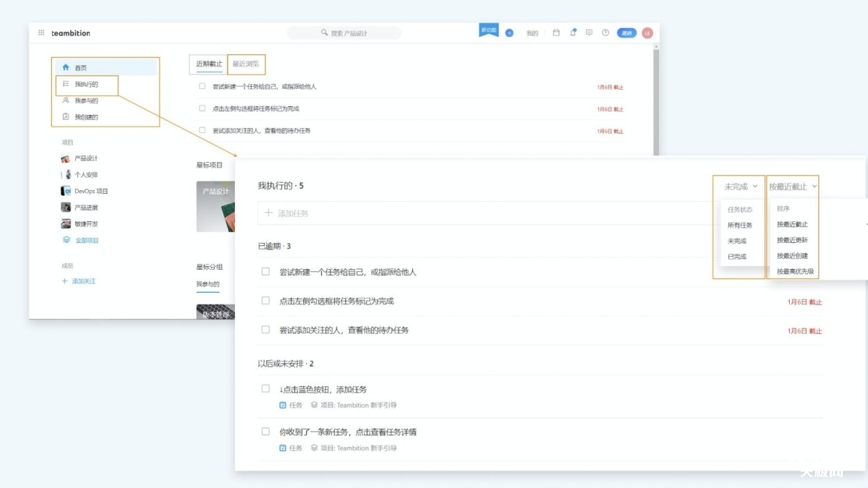
Task: Open the notifications bell icon
Action: pyautogui.click(x=573, y=33)
